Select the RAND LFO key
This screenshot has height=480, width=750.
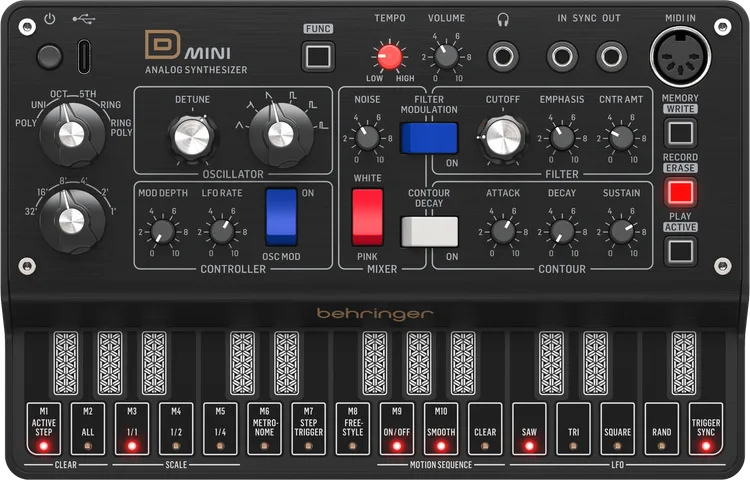tap(662, 429)
